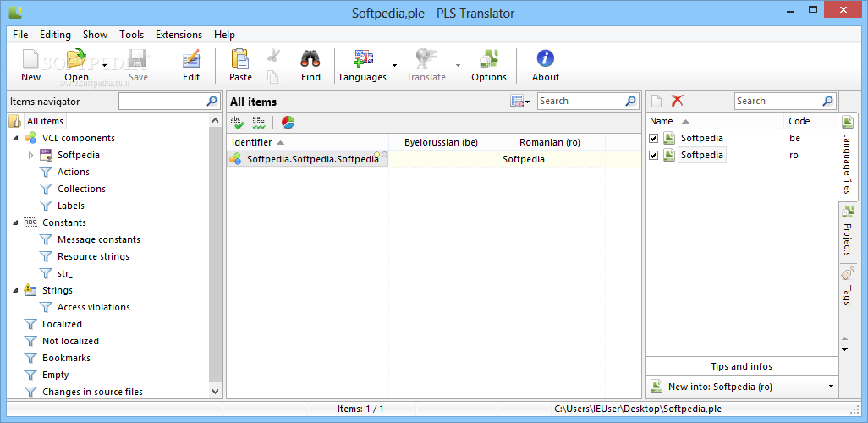Click the spell check abc icon
Screen dimensions: 868x423
[x=237, y=123]
